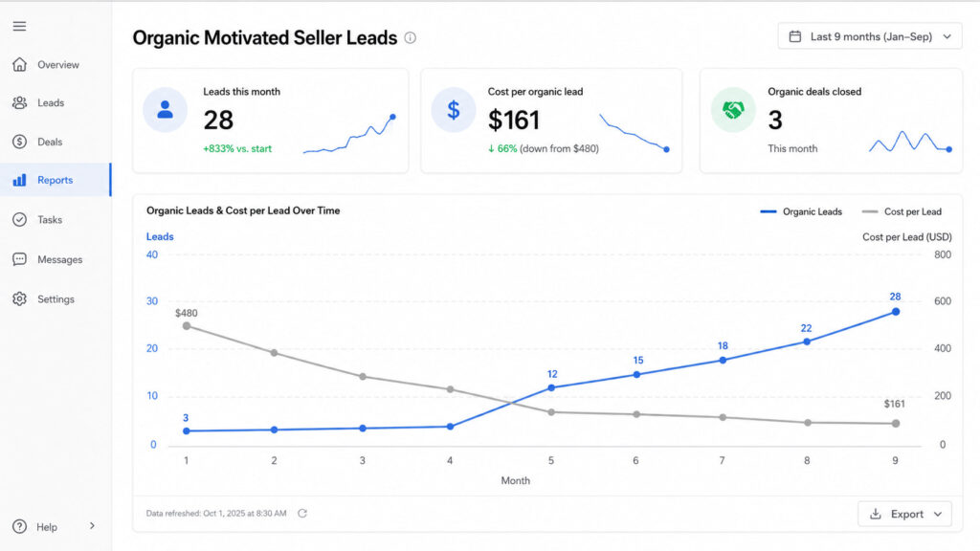The height and width of the screenshot is (551, 980).
Task: Click the "Data refreshed: Oct 1, 2025" text
Action: coord(216,514)
